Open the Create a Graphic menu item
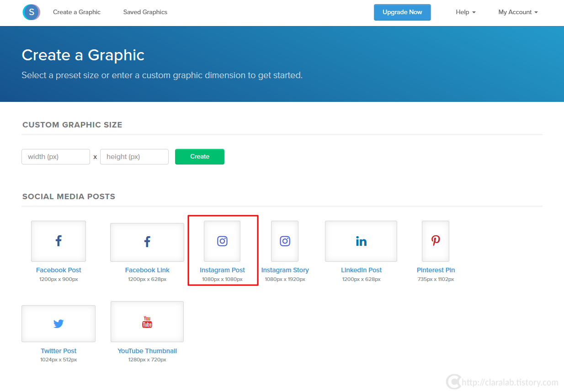Image resolution: width=564 pixels, height=392 pixels. coord(77,12)
